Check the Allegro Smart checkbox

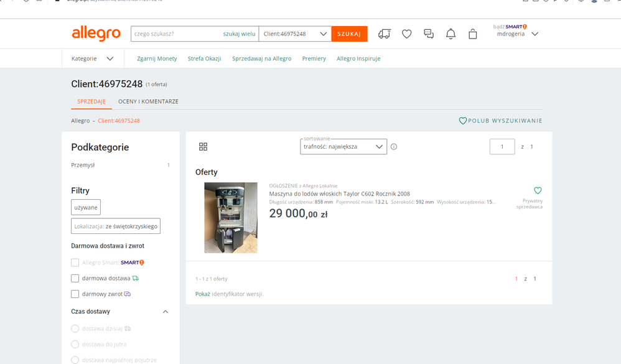point(75,263)
